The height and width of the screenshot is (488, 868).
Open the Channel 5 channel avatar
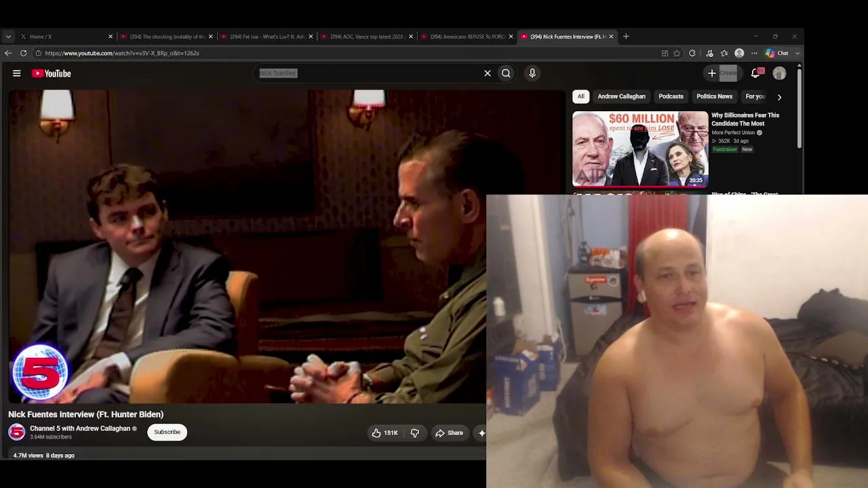coord(17,432)
